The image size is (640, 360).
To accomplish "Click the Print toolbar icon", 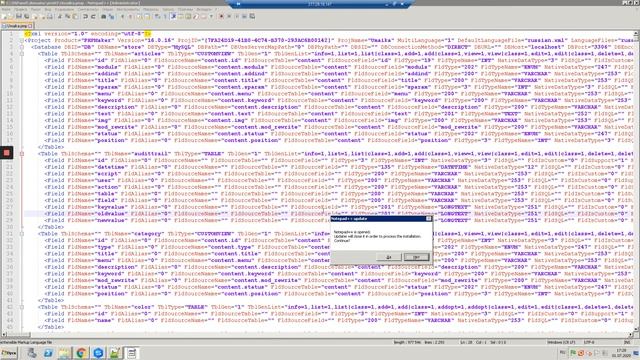I will (50, 16).
